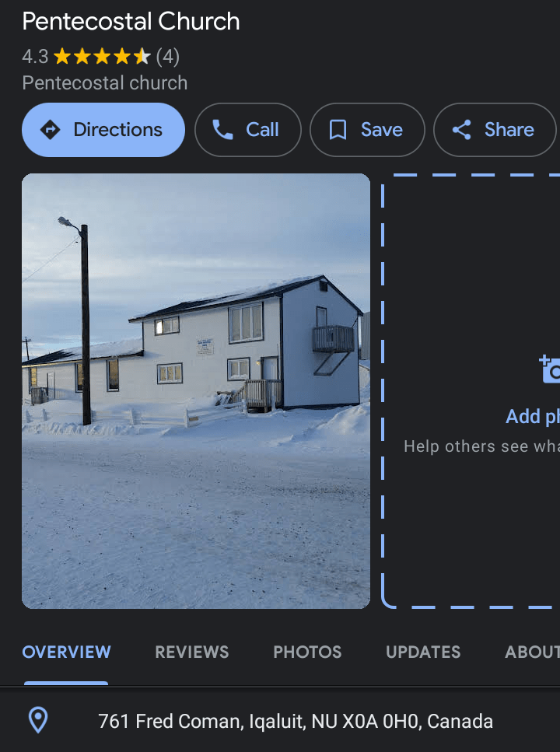Switch to the Reviews tab
The height and width of the screenshot is (752, 560).
pyautogui.click(x=192, y=652)
